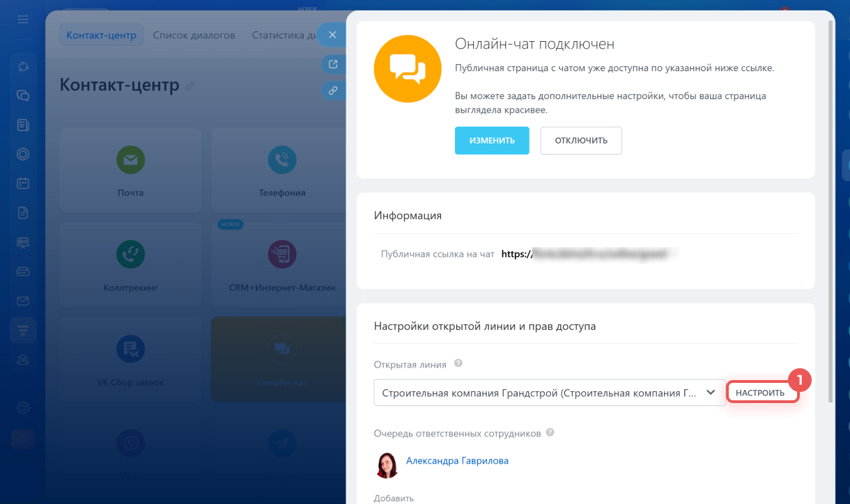Copy link using the chain icon on slider
Viewport: 850px width, 504px height.
coord(333,90)
